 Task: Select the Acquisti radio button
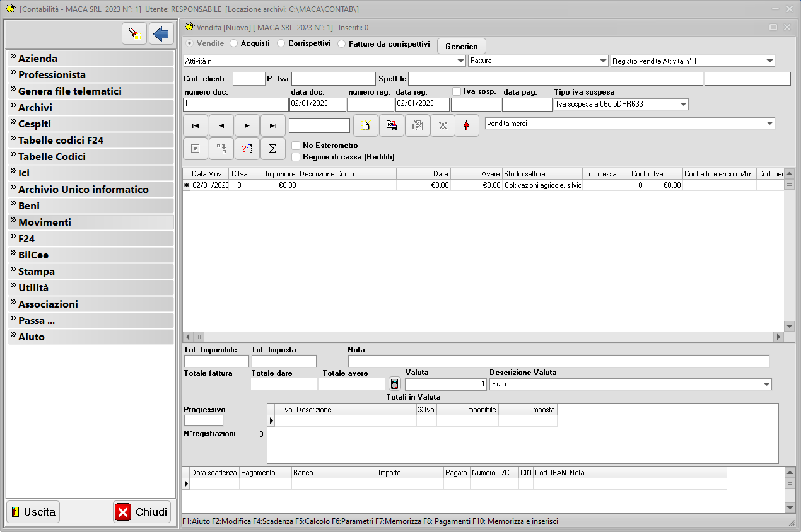point(234,44)
